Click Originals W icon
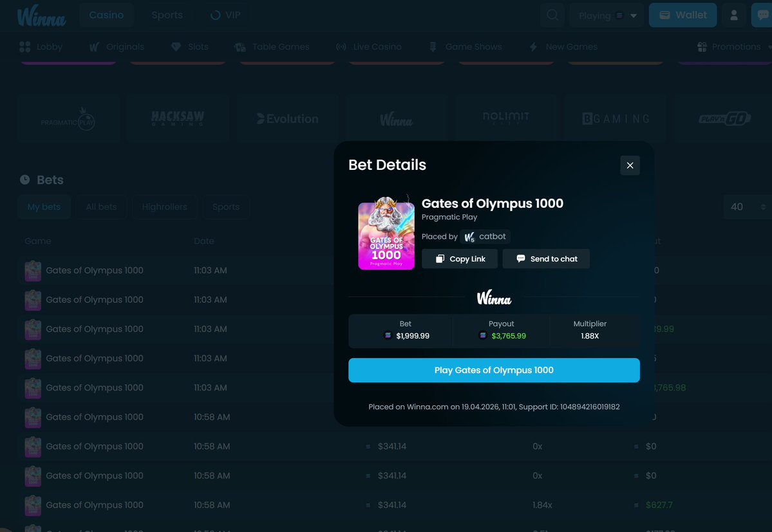Screen dimensions: 772x532 94,47
